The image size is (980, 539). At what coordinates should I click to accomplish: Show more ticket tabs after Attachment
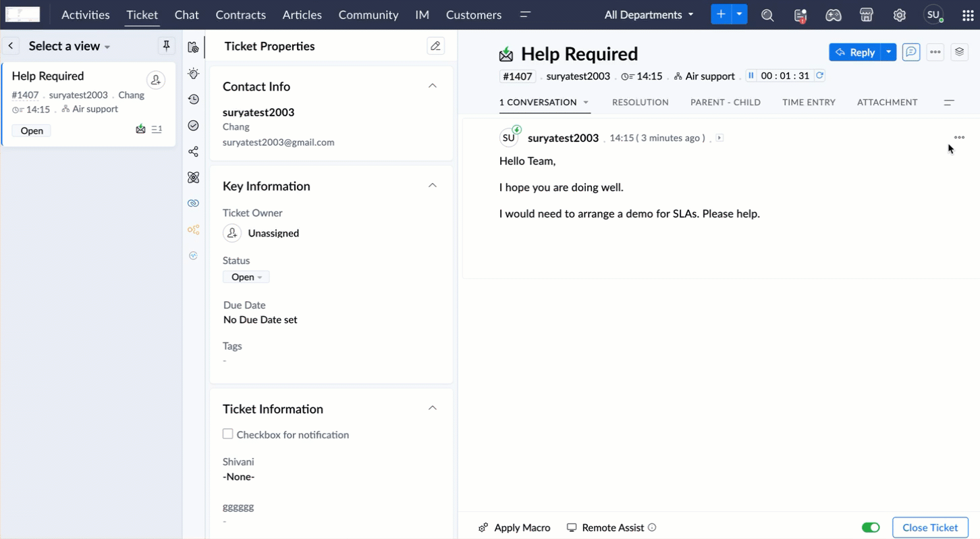click(949, 103)
